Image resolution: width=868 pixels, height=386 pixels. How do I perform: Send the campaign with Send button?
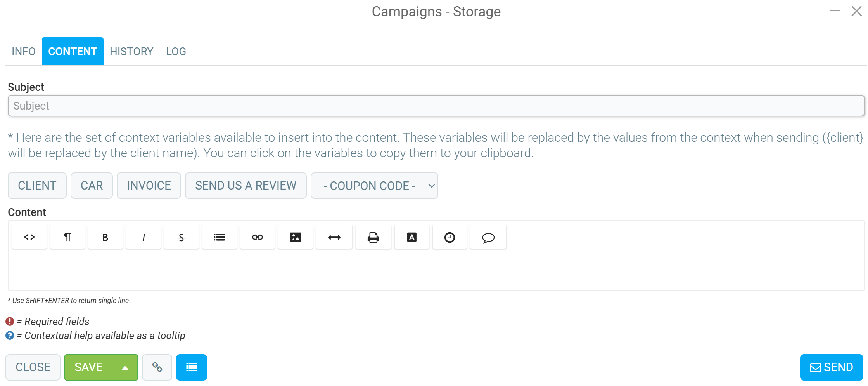(x=832, y=367)
